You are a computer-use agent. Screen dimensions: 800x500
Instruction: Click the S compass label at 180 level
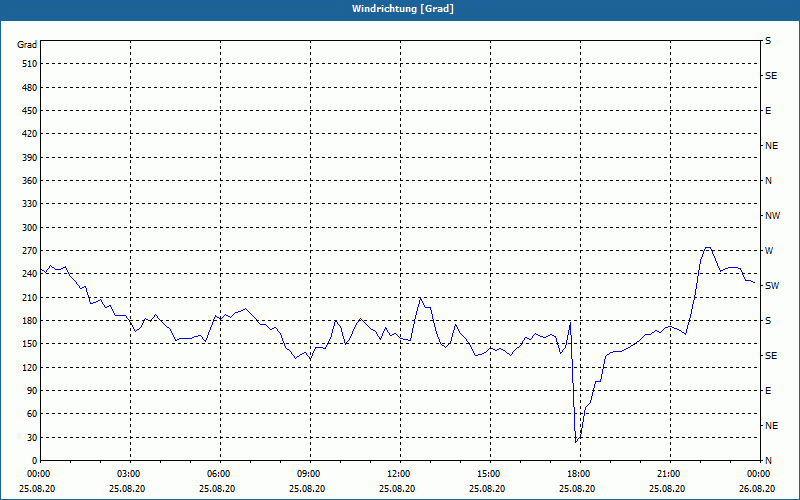click(x=768, y=320)
